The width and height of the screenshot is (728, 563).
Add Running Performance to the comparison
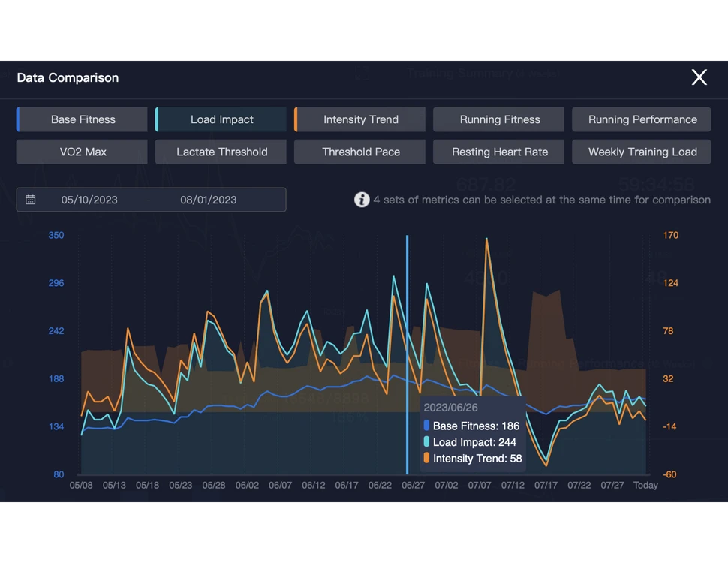click(x=642, y=119)
